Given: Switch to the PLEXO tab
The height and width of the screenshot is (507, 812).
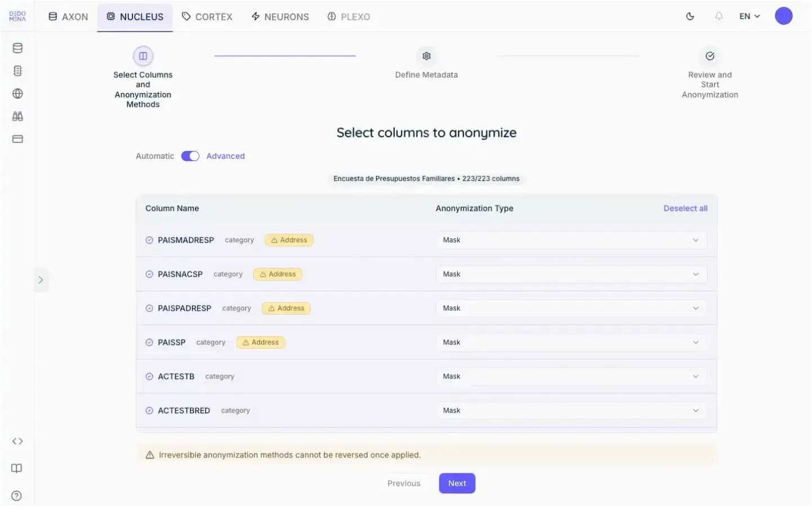Looking at the screenshot, I should pos(349,17).
